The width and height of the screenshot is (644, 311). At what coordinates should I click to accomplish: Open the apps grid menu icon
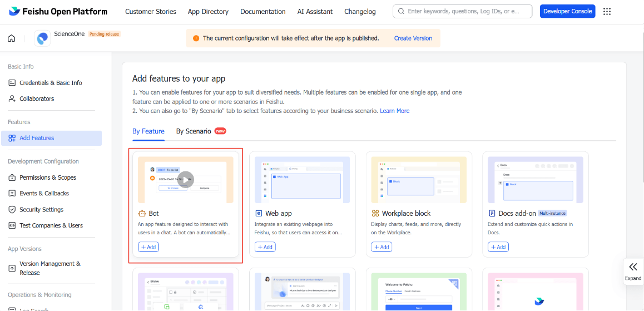pyautogui.click(x=607, y=12)
